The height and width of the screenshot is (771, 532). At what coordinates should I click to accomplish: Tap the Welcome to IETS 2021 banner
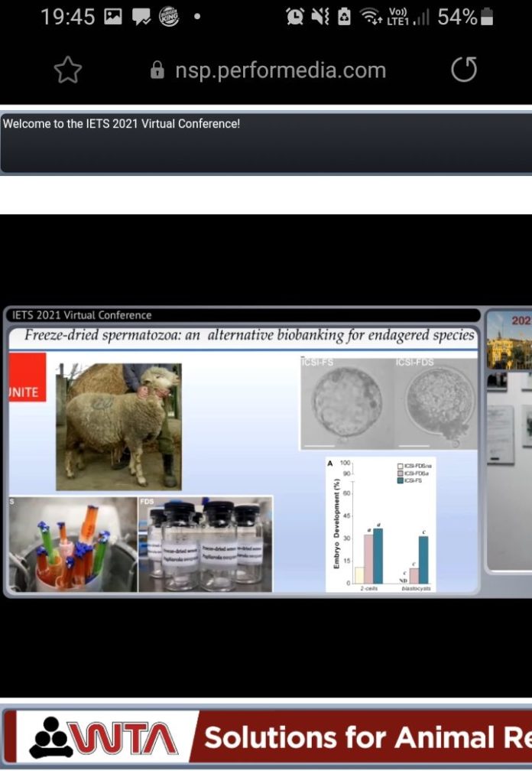point(266,142)
